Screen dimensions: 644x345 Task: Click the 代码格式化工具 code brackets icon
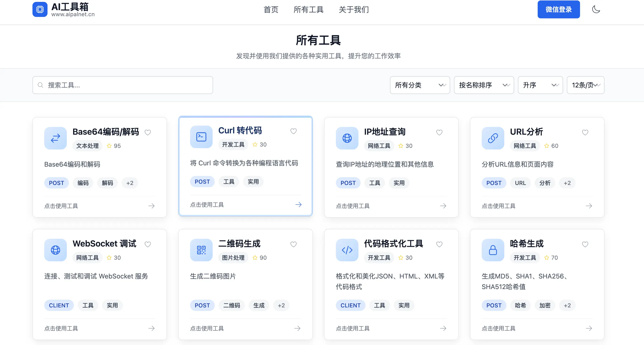[347, 250]
